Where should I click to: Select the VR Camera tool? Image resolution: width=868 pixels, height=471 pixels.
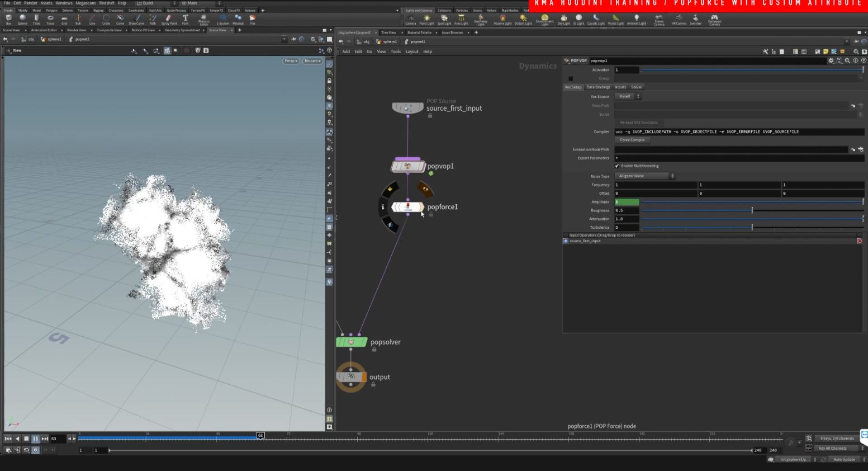coord(679,18)
